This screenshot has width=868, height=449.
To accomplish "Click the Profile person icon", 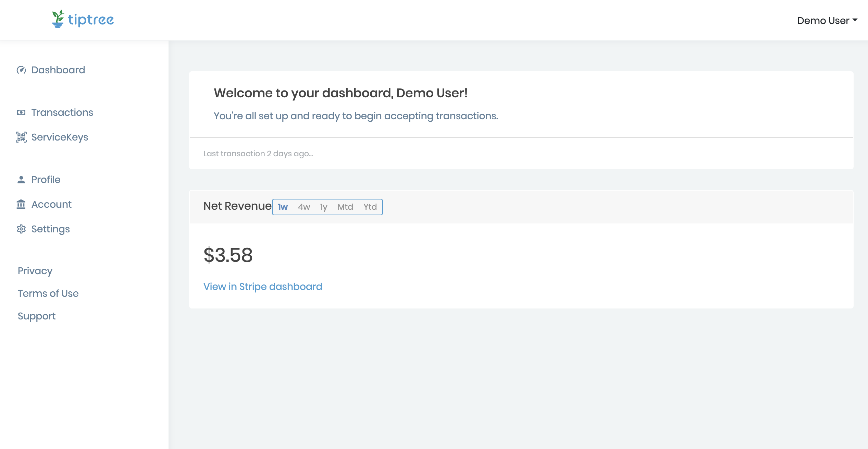I will click(x=21, y=180).
